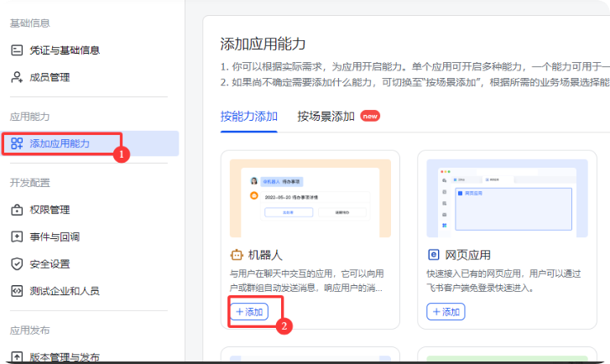The height and width of the screenshot is (364, 610).
Task: Click the 成员管理 person icon
Action: coord(17,77)
